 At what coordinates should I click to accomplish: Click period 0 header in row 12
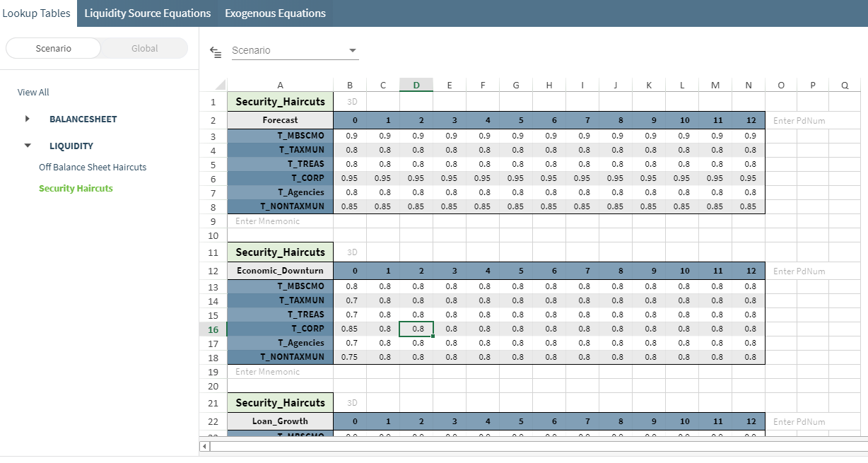350,271
